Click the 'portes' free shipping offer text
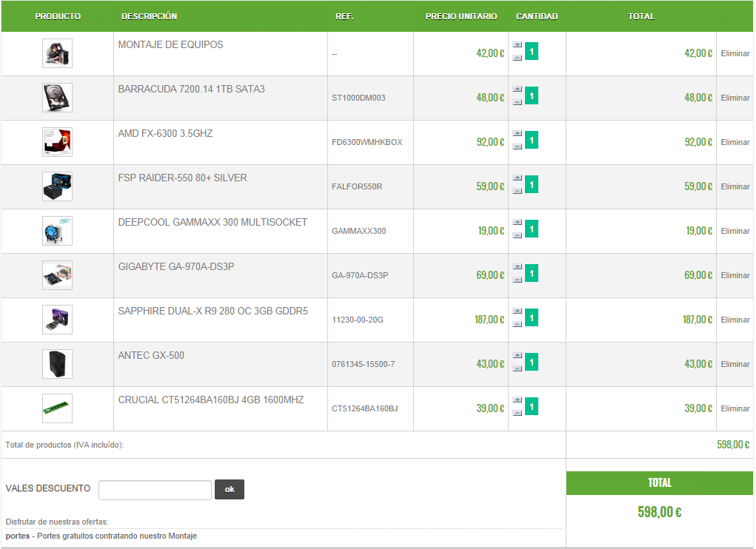Viewport: 756px width, 549px height. pyautogui.click(x=101, y=536)
